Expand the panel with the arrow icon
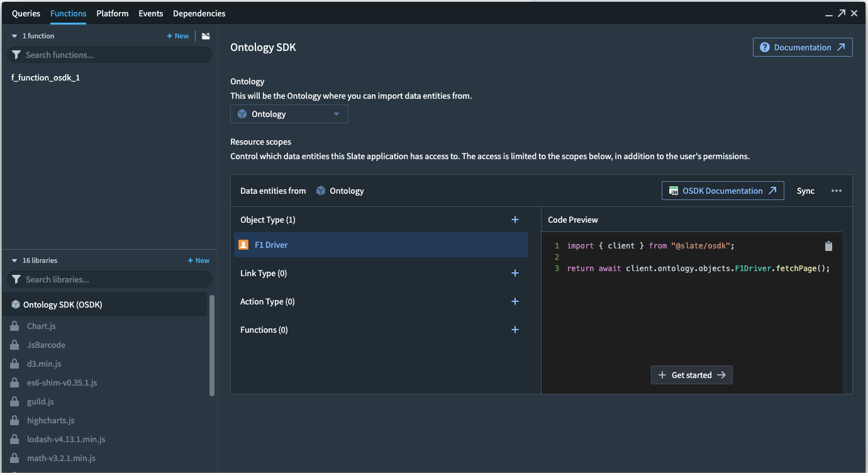 coord(842,13)
